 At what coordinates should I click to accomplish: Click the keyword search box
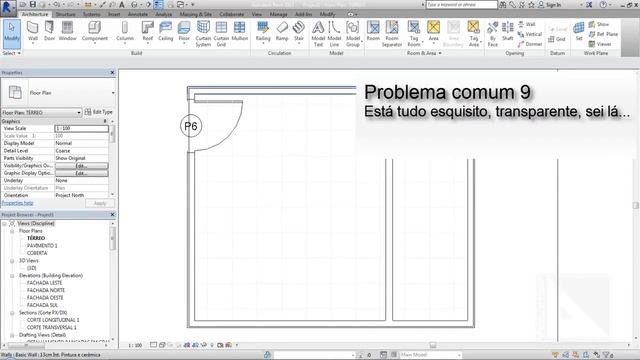462,5
